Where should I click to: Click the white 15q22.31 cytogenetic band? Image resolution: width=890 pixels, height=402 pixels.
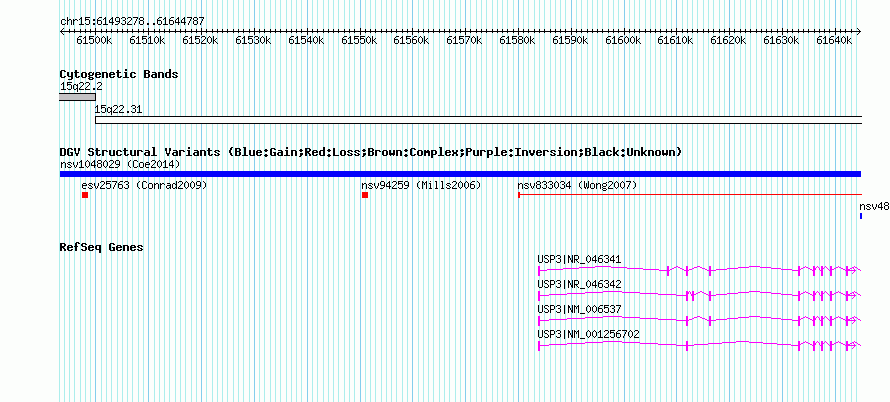(x=478, y=120)
